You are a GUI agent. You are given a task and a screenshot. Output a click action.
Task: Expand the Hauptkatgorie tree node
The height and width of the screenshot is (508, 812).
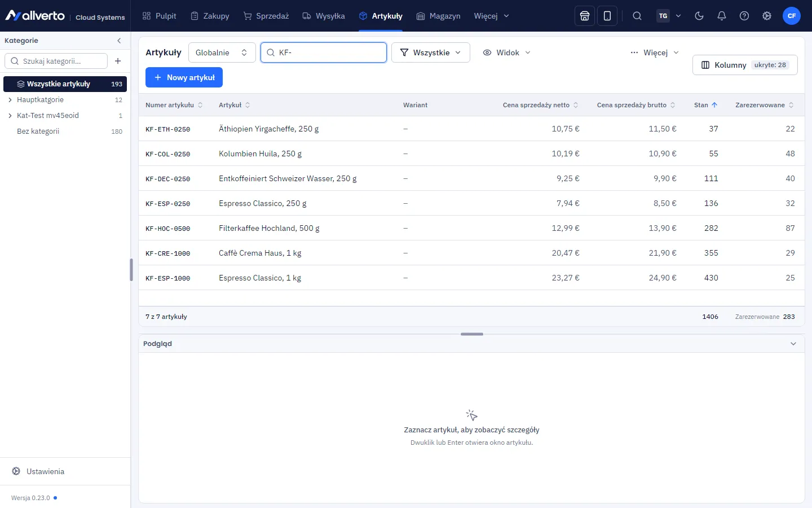tap(10, 100)
